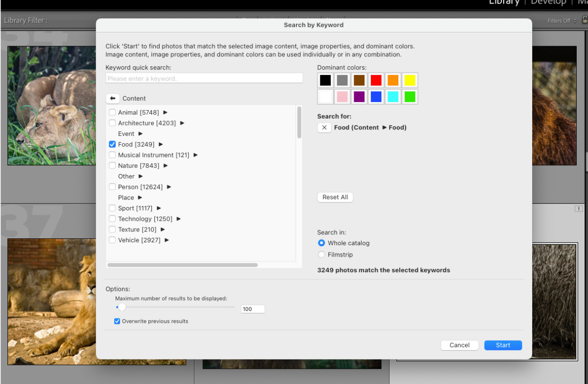Pick the purple dominant color swatch
This screenshot has height=384, width=588.
tap(359, 97)
